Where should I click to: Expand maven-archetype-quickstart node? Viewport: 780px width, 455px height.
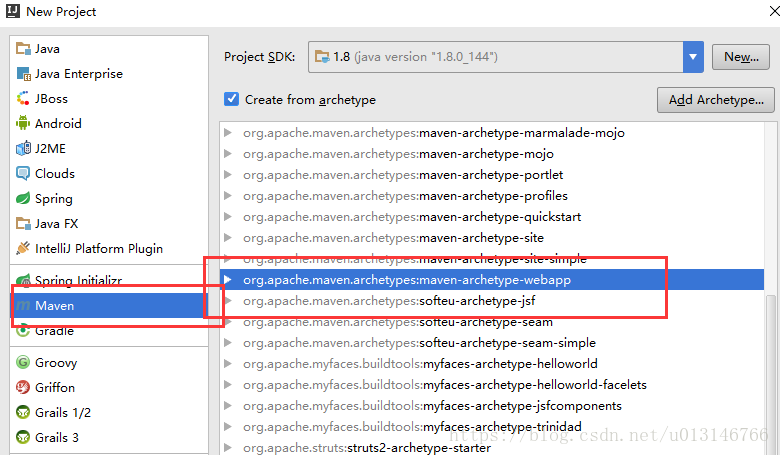(228, 216)
